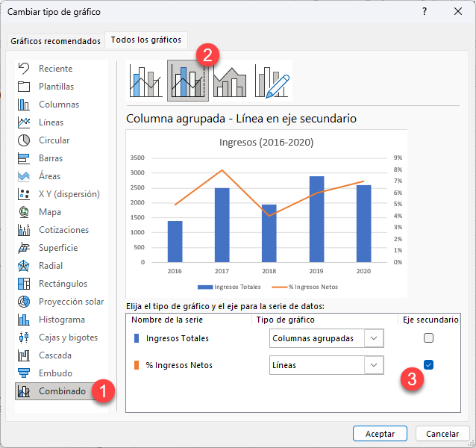Click the Eje secundario column header

click(430, 320)
